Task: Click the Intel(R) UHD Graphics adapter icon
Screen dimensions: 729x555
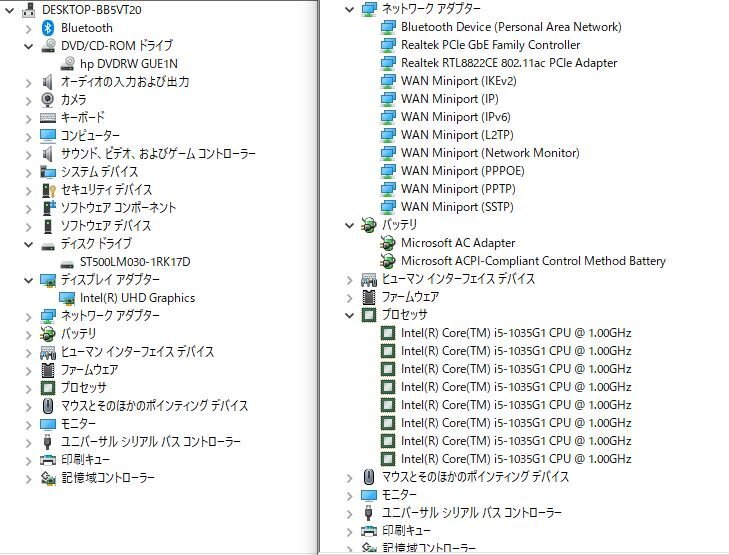Action: point(67,298)
